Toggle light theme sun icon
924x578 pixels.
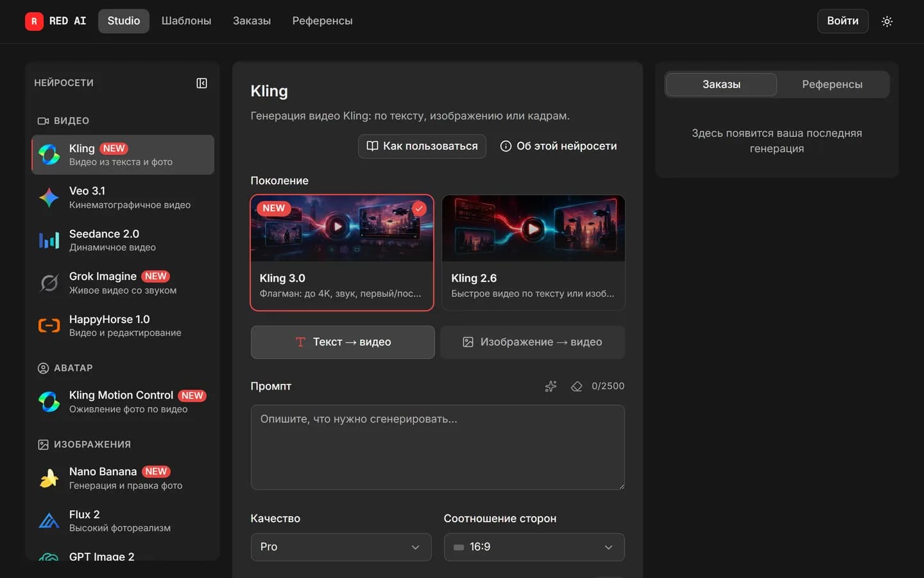pos(887,21)
